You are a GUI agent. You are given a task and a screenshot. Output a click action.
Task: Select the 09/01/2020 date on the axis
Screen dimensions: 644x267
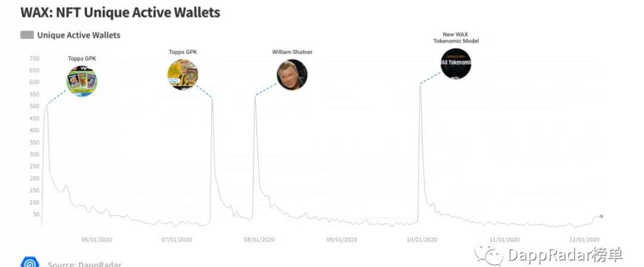(342, 240)
